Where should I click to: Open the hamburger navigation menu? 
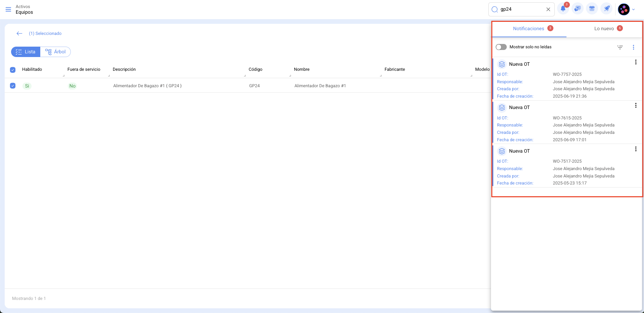8,9
